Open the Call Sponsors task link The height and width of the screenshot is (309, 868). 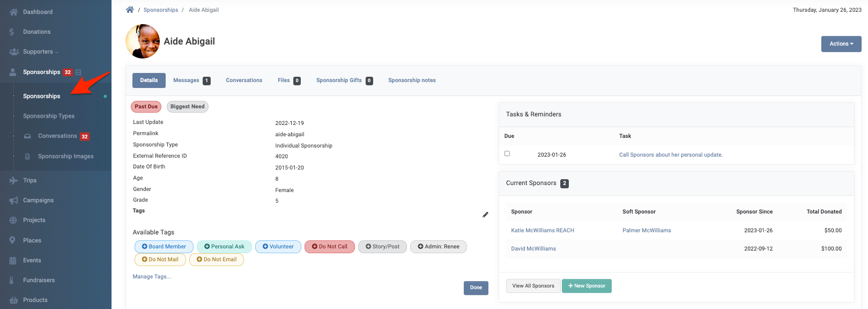point(671,155)
